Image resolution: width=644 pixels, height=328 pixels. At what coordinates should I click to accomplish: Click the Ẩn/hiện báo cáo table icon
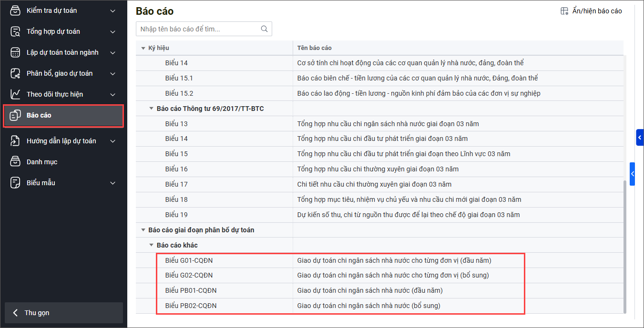pyautogui.click(x=564, y=11)
